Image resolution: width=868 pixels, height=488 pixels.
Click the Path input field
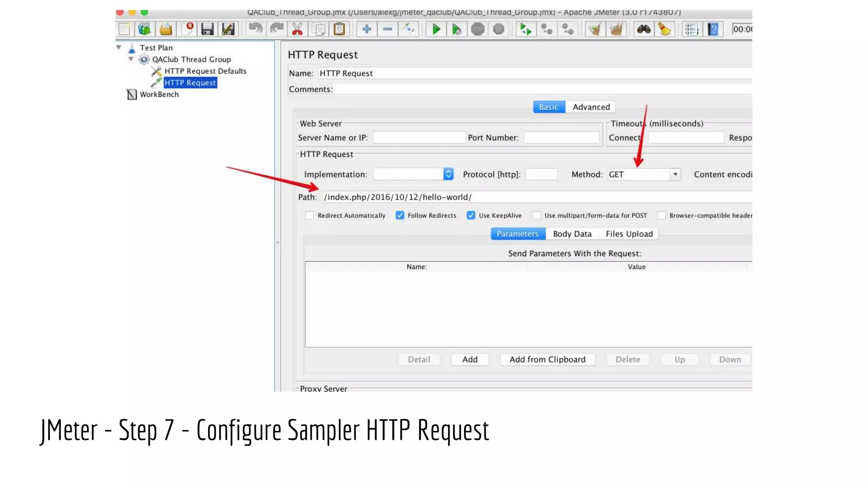click(537, 197)
